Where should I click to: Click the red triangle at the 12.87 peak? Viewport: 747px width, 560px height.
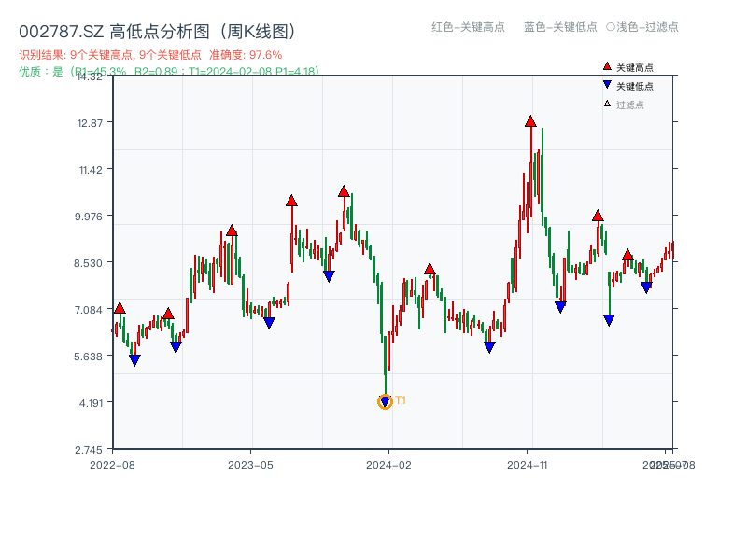pyautogui.click(x=529, y=119)
